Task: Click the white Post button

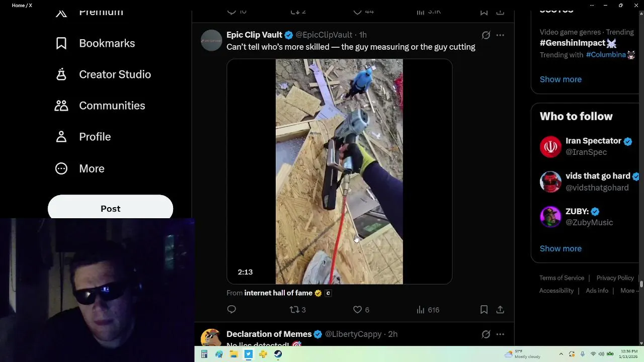Action: point(110,208)
